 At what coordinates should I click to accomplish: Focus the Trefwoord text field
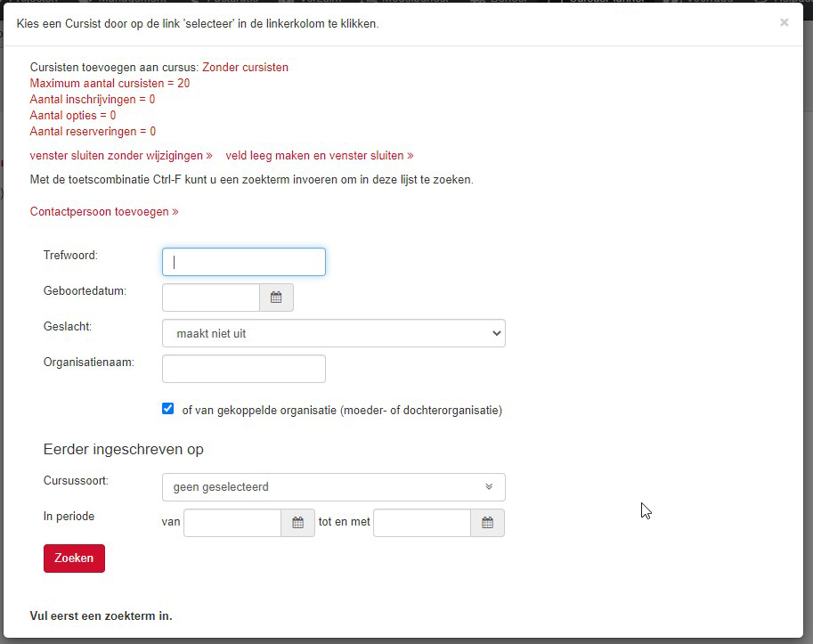[244, 262]
